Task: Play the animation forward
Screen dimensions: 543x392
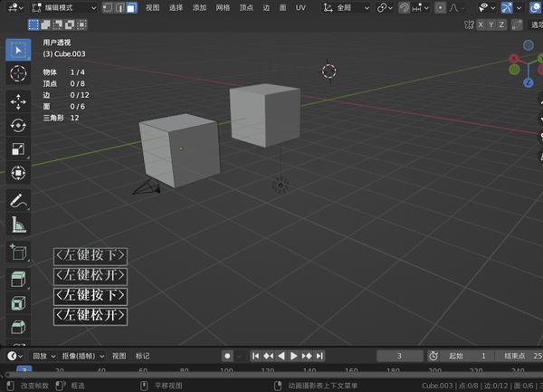Action: tap(293, 356)
